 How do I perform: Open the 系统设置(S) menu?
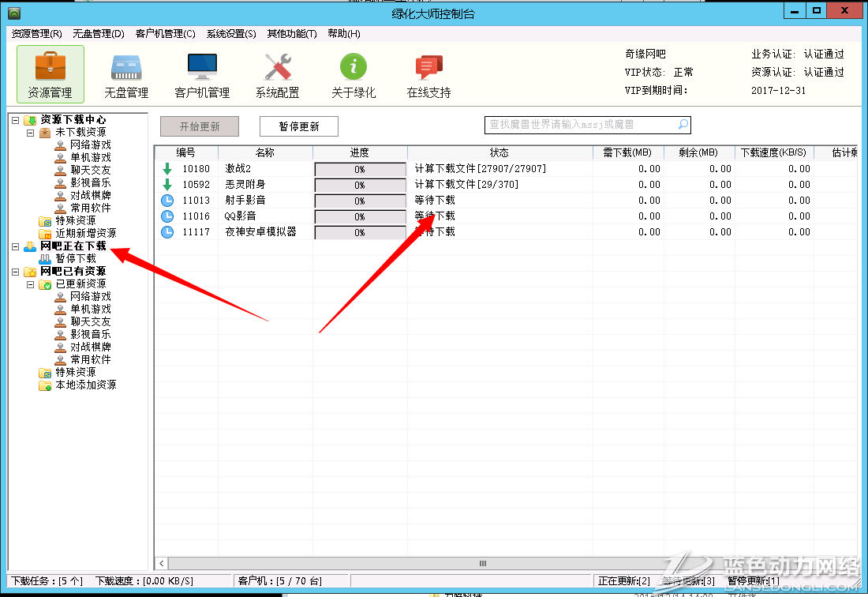231,34
